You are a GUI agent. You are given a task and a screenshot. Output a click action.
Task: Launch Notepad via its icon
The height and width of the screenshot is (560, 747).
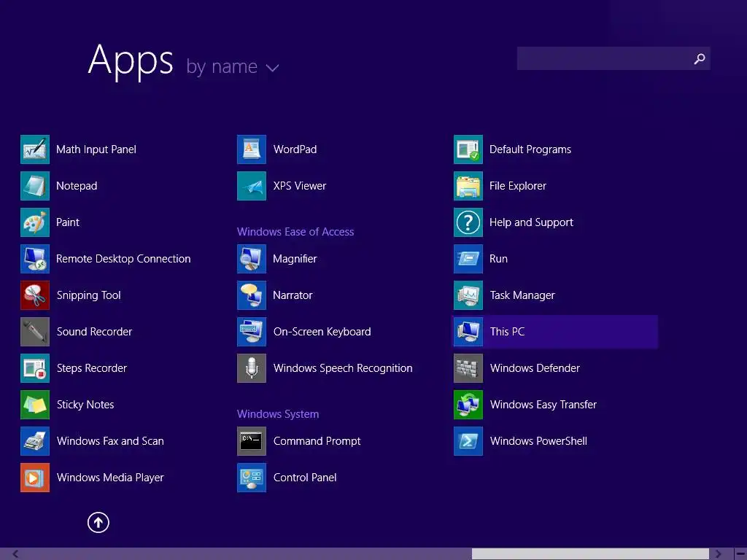click(35, 186)
